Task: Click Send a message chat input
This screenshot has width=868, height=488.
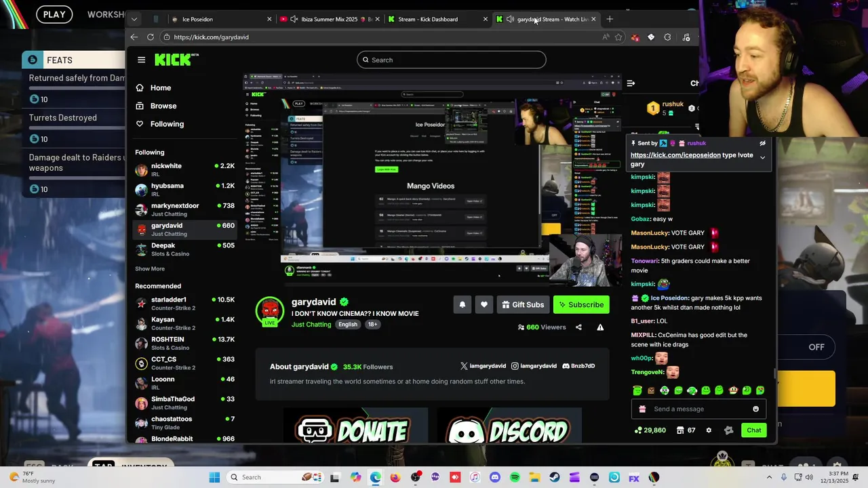Action: [698, 409]
